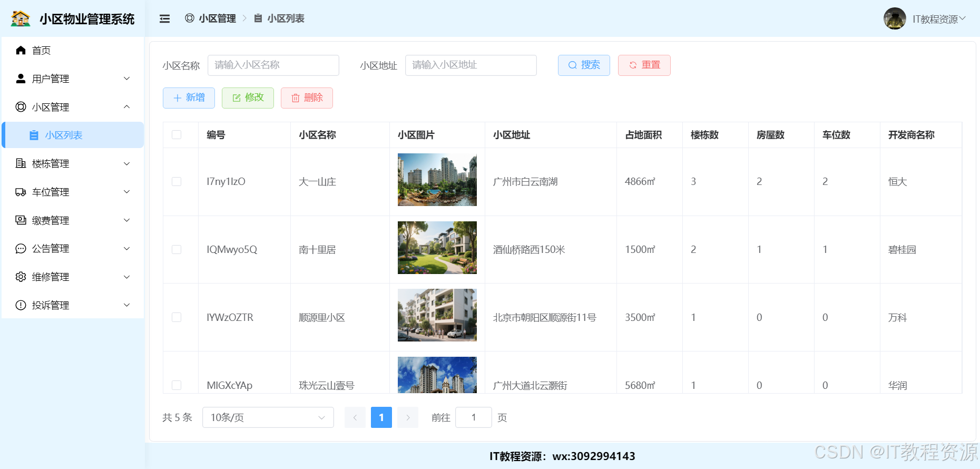
Task: Select row IQMwyo5Q checkbox
Action: tap(177, 249)
